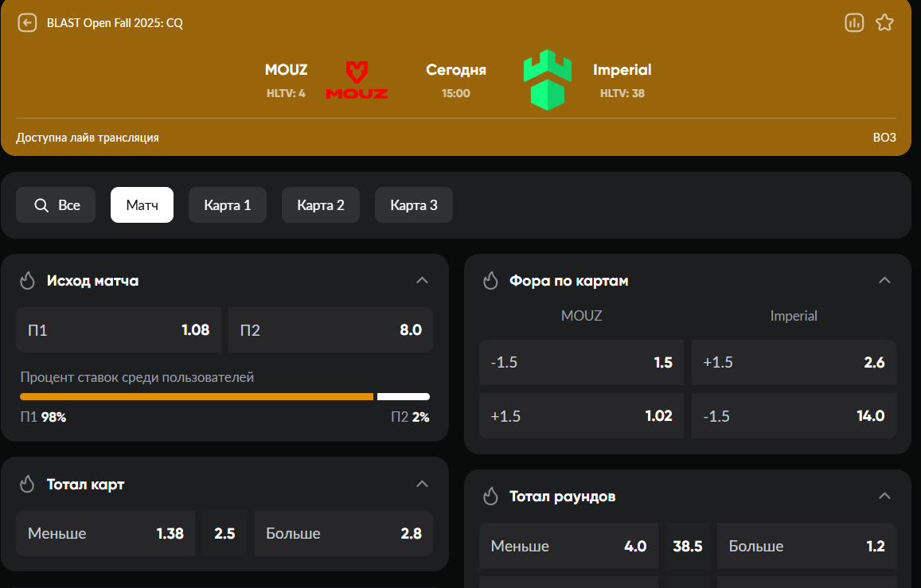The image size is (921, 588).
Task: Click the 38.5 total rounds line value
Action: coord(688,546)
